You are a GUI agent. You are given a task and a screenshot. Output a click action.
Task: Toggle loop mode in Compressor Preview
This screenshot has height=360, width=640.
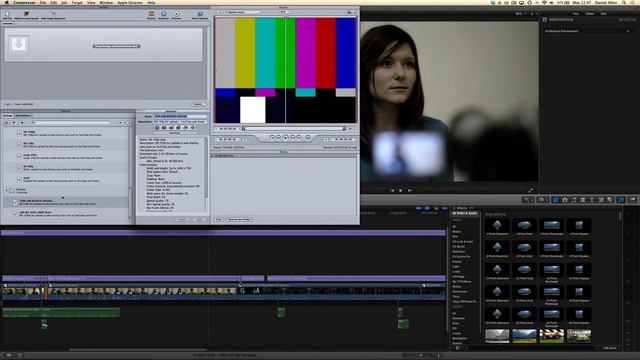point(308,138)
